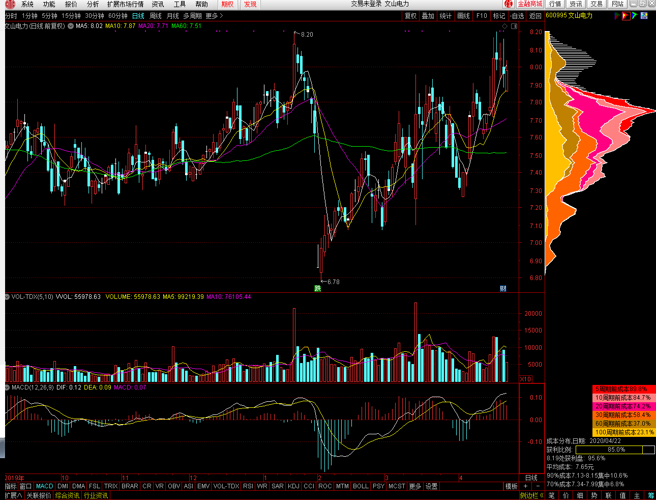Switch to the 1分钟 period
The image size is (656, 500).
pos(29,16)
